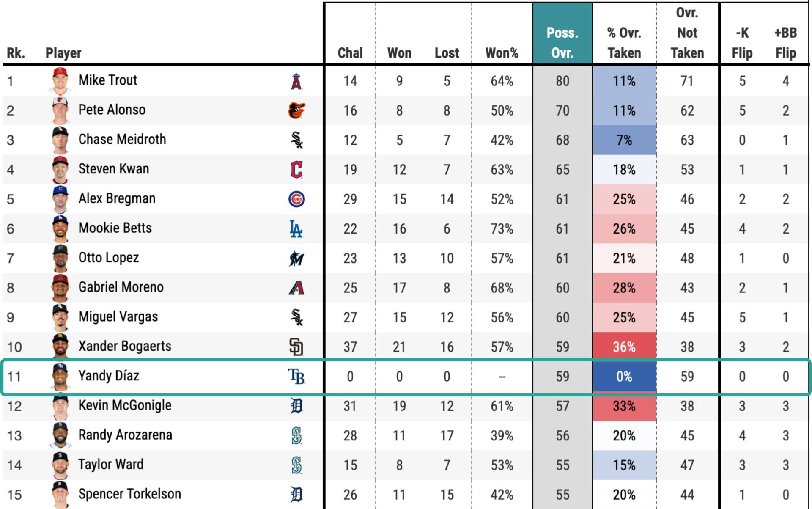
Task: Click the Rays logo beside Yandy Díaz
Action: [x=296, y=376]
